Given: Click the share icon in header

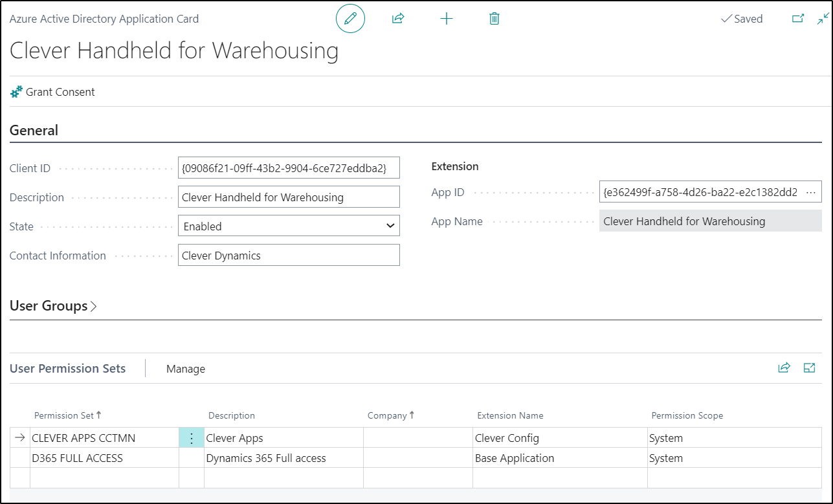Looking at the screenshot, I should point(398,19).
